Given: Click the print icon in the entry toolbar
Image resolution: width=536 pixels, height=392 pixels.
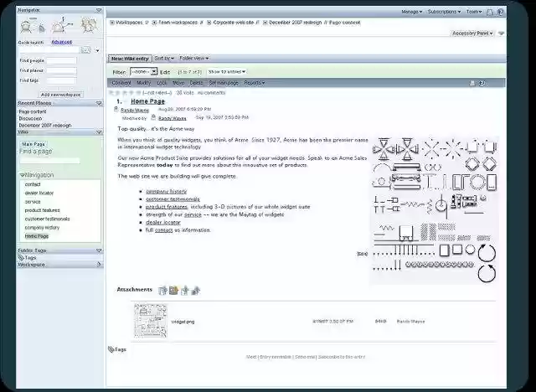Looking at the screenshot, I should tap(472, 83).
